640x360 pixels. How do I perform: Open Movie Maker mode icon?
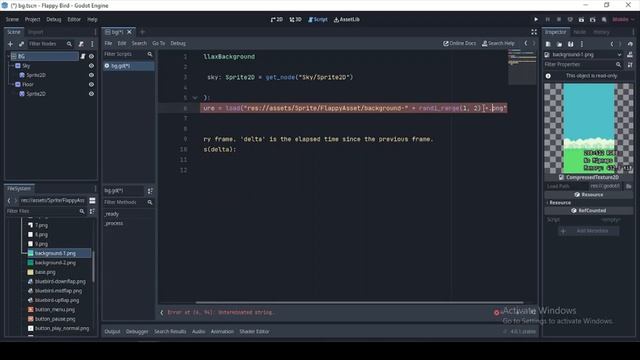coord(604,19)
